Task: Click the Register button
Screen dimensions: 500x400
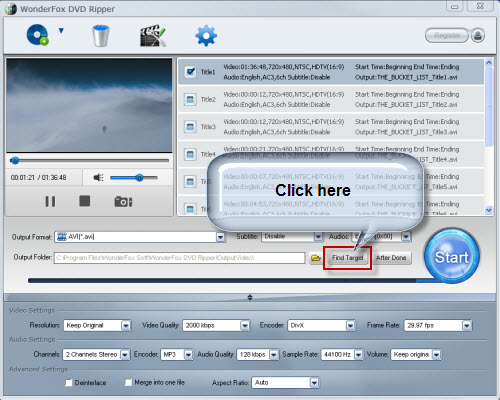Action: click(x=447, y=35)
